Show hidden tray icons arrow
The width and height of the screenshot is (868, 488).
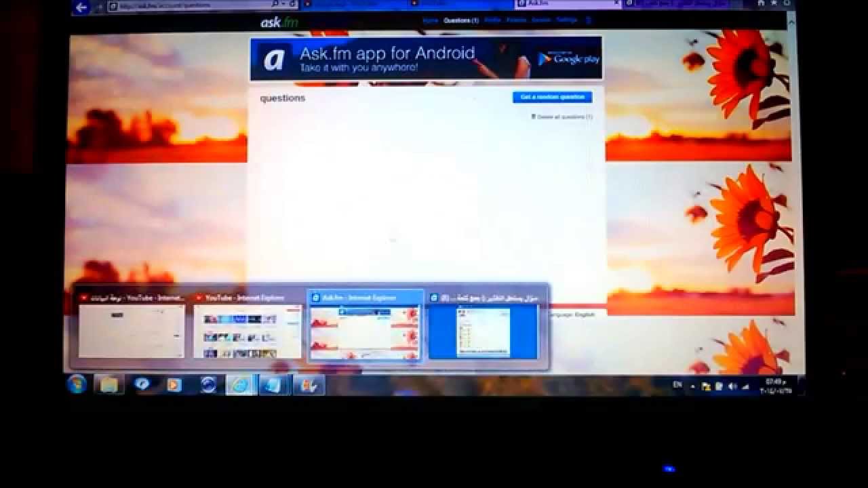click(692, 386)
